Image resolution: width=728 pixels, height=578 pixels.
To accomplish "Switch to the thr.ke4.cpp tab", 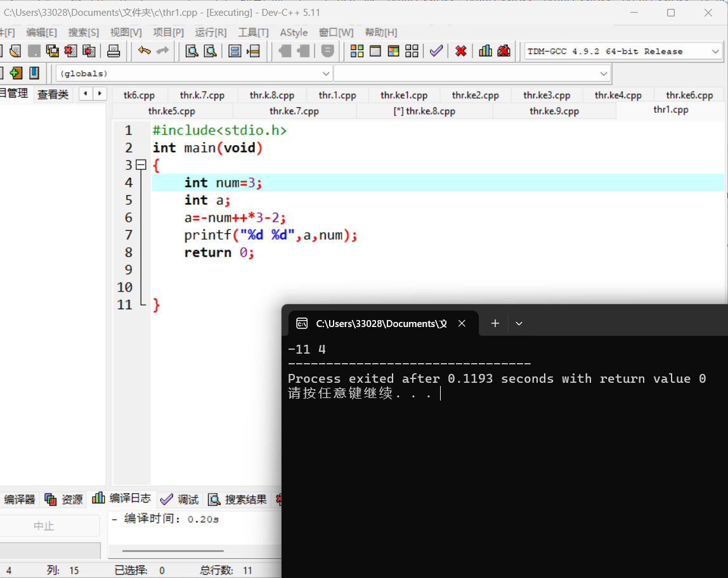I will [618, 95].
